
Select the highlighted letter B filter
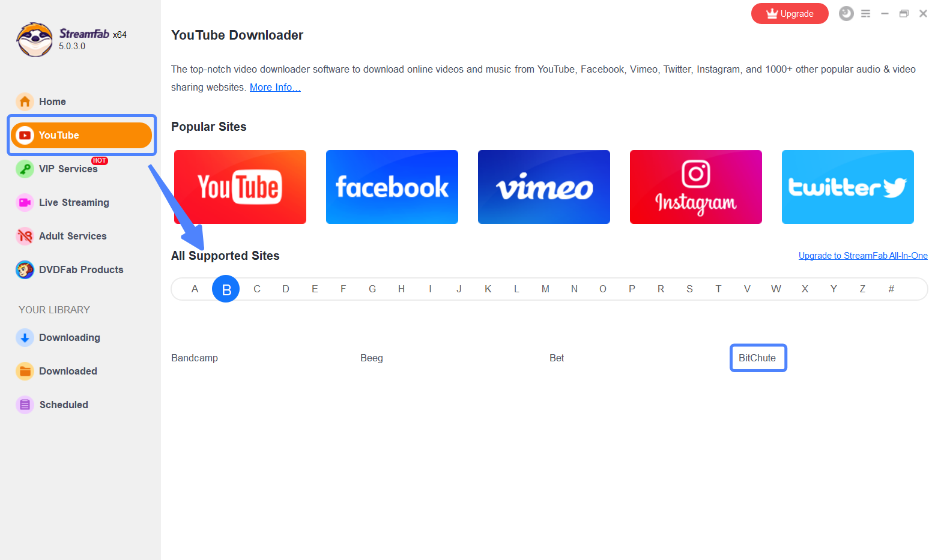[x=226, y=289]
